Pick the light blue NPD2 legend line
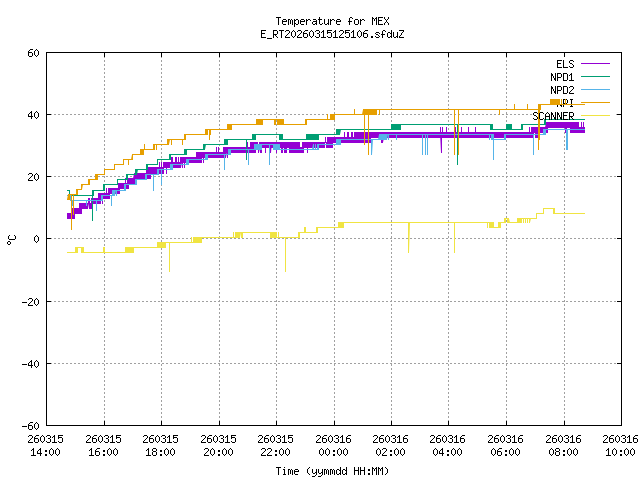640x480 pixels. 594,90
